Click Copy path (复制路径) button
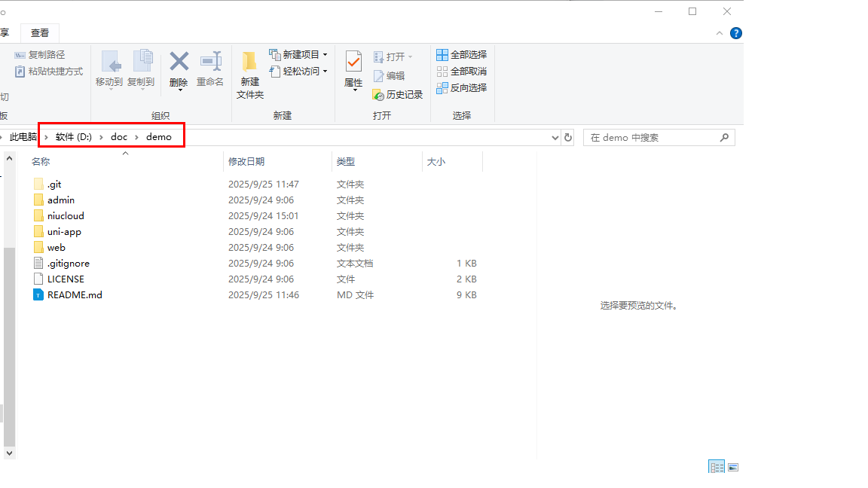868x488 pixels. 40,55
